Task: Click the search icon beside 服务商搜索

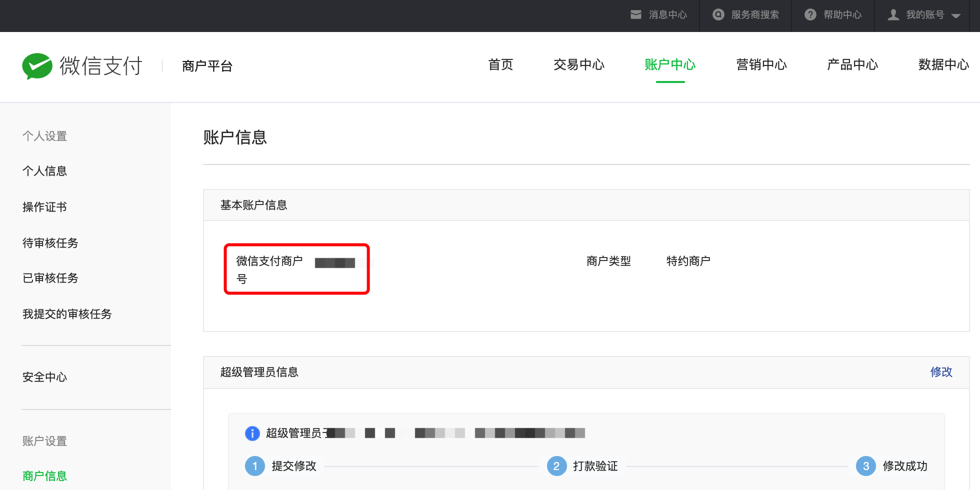Action: pyautogui.click(x=718, y=14)
